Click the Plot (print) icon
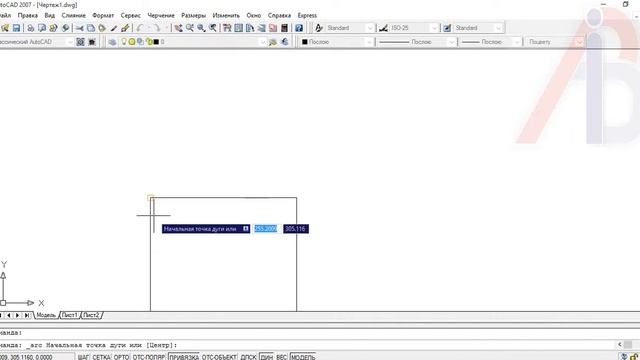 [31, 28]
